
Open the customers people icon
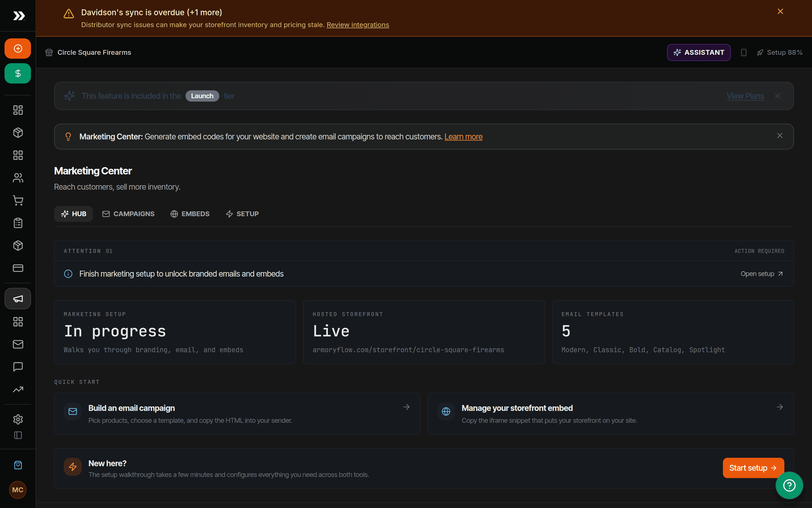coord(18,178)
